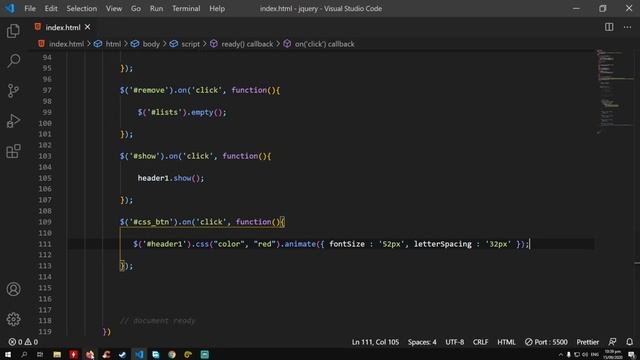Open the Selection menu
The width and height of the screenshot is (640, 360).
pos(82,8)
